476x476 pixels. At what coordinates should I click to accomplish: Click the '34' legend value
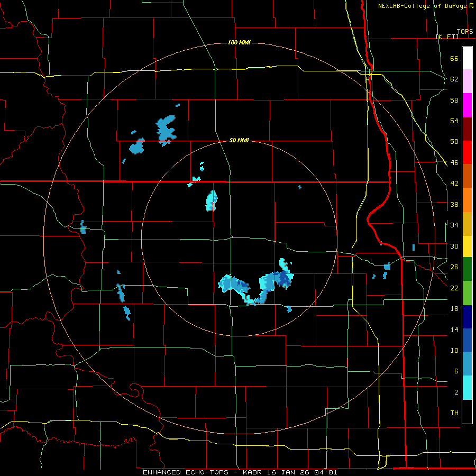(454, 225)
